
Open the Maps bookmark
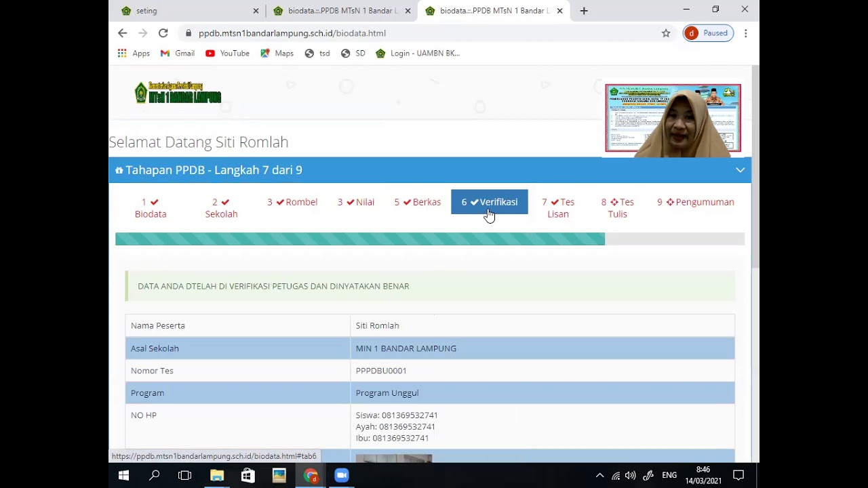(277, 54)
